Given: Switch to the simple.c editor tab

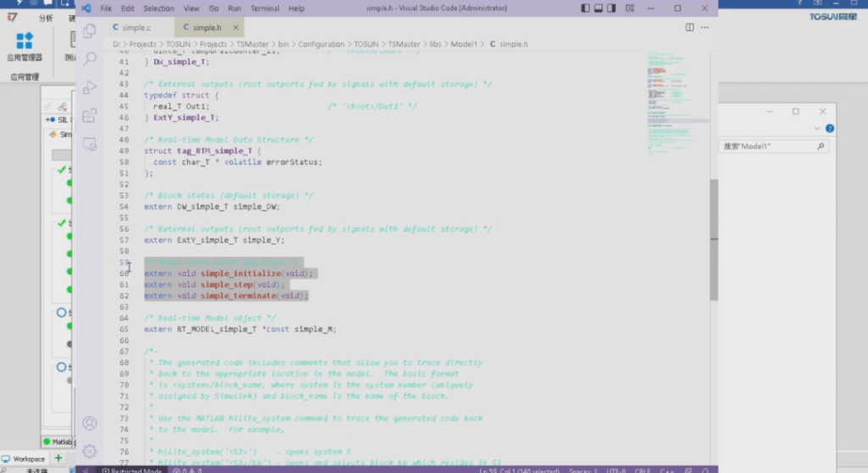Looking at the screenshot, I should click(x=131, y=27).
